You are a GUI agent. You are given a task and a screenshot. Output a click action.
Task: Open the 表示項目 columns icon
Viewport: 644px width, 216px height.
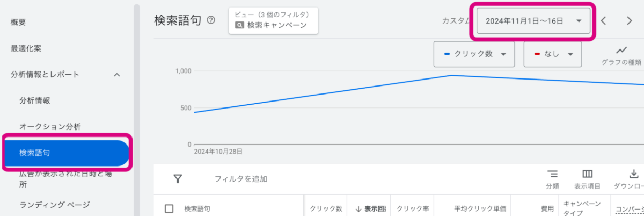(x=588, y=174)
